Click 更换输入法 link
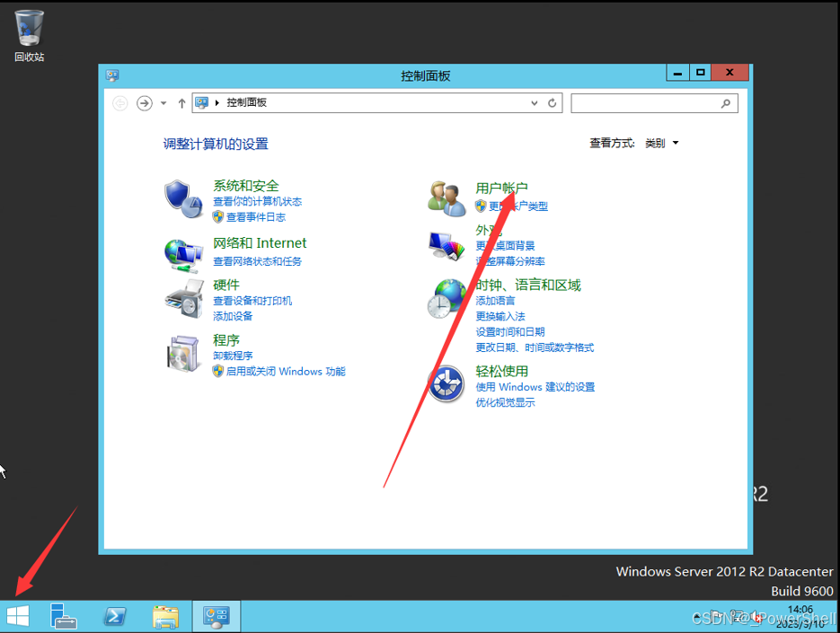This screenshot has width=840, height=633. 500,316
